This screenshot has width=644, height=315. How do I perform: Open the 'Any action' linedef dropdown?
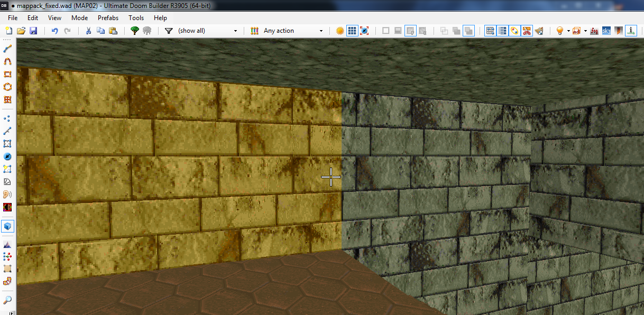tap(293, 31)
